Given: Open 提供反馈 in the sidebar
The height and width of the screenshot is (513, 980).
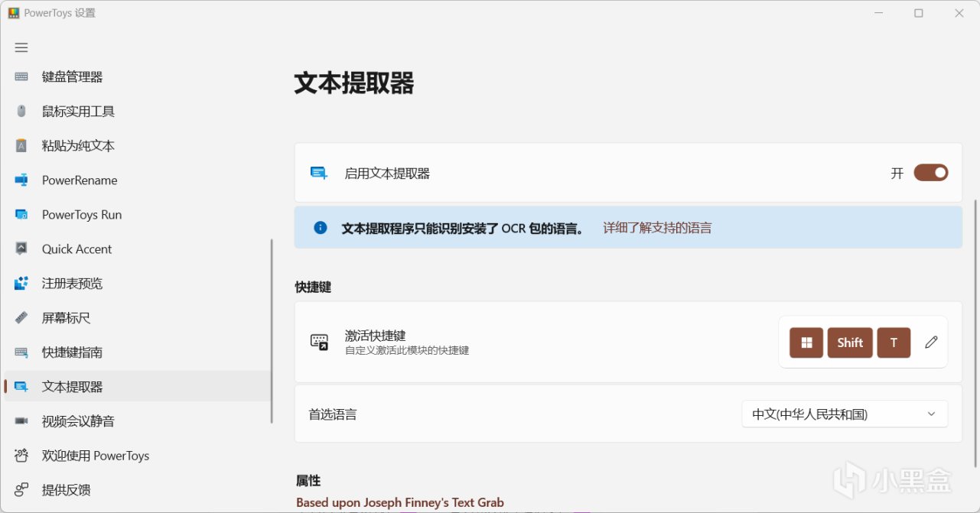Looking at the screenshot, I should tap(138, 490).
